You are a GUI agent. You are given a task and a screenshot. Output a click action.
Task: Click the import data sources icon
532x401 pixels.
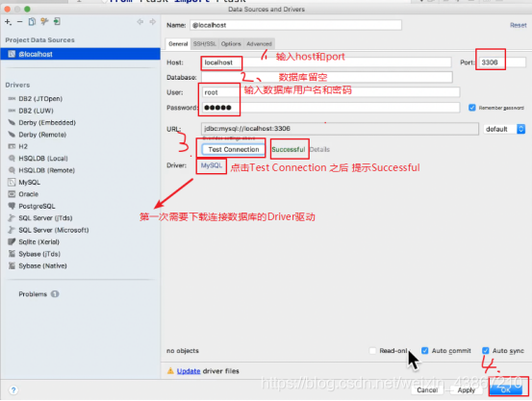click(57, 22)
